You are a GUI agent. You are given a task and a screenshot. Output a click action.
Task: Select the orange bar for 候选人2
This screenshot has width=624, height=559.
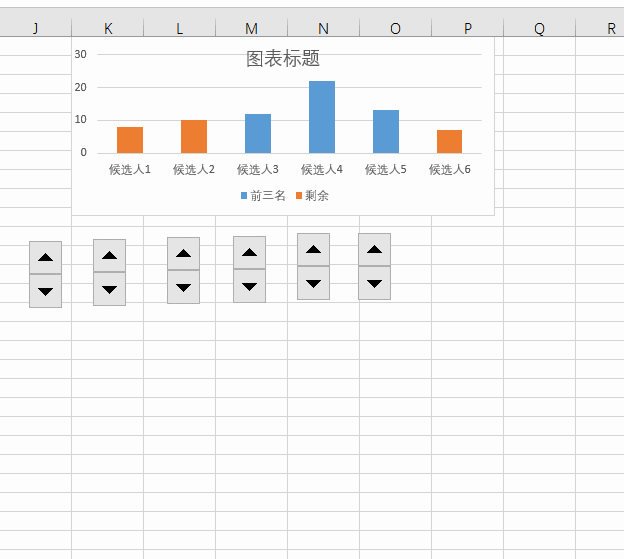tap(194, 136)
